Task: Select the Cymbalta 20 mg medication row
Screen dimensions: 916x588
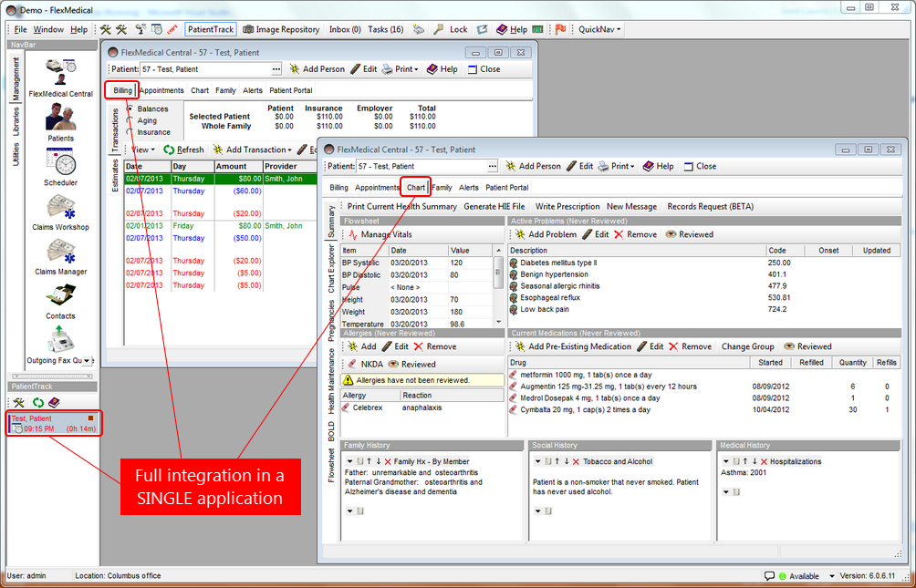Action: [703, 410]
